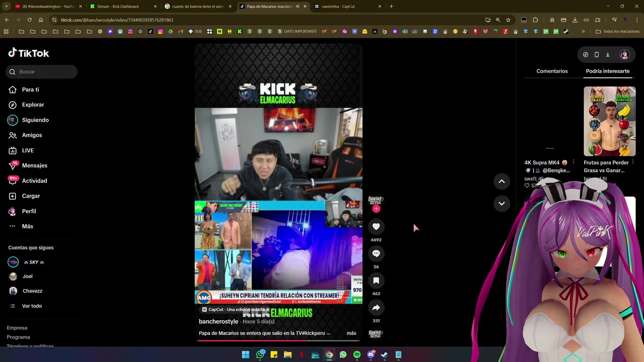Seek on the video progress bar
The image size is (644, 362).
(x=278, y=340)
